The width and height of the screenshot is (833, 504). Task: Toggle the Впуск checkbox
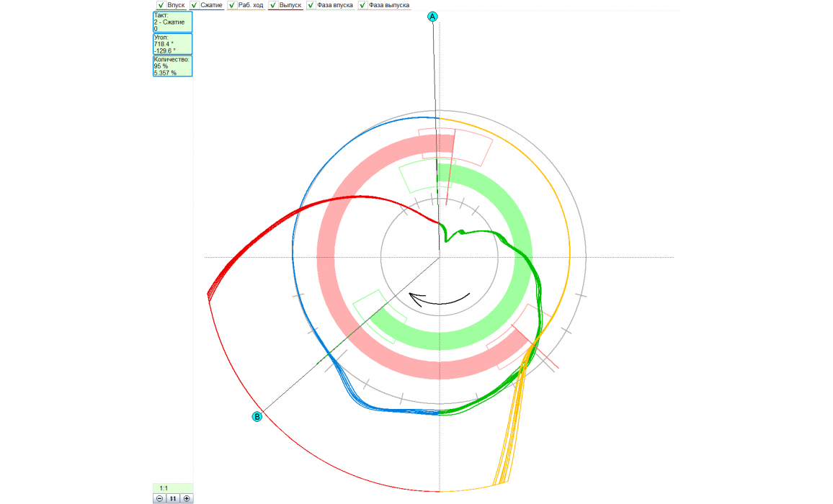tap(161, 5)
